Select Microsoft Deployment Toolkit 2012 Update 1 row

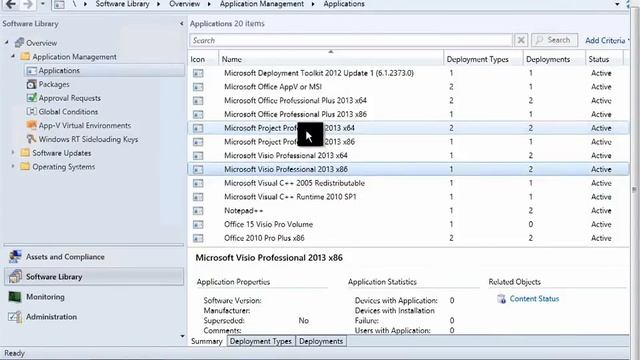(x=408, y=73)
